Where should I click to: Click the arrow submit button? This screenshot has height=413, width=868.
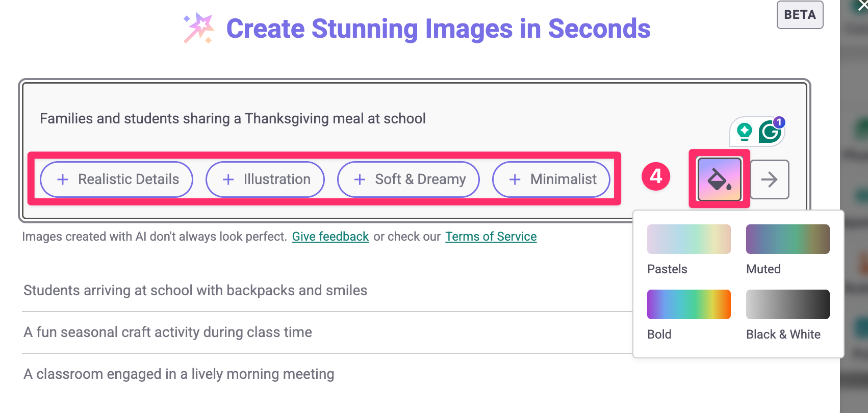pos(770,179)
